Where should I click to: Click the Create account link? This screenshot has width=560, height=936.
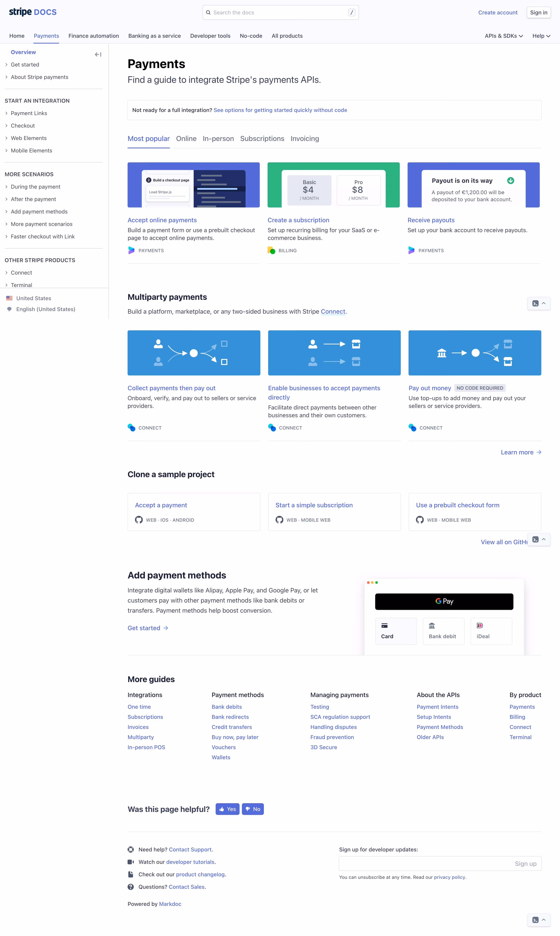[x=498, y=12]
